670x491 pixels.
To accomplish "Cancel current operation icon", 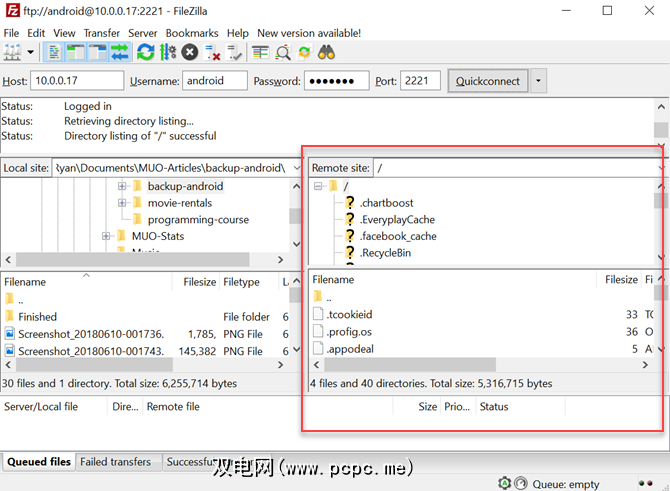I will (190, 53).
